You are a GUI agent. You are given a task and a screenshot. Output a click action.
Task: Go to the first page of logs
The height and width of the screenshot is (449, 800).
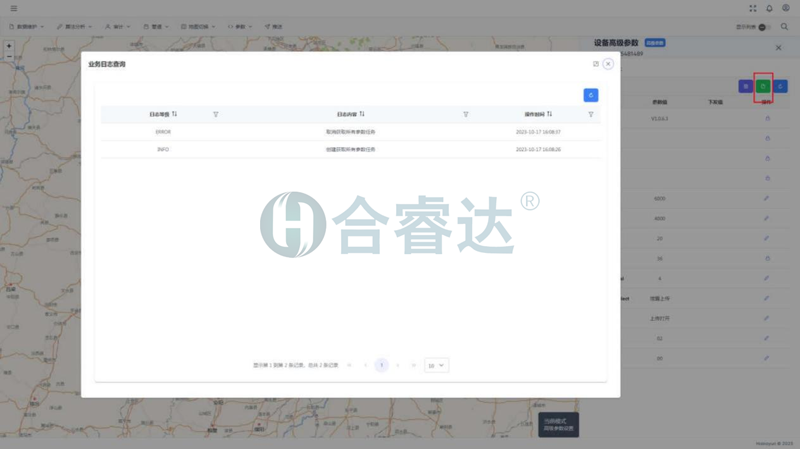pos(349,365)
